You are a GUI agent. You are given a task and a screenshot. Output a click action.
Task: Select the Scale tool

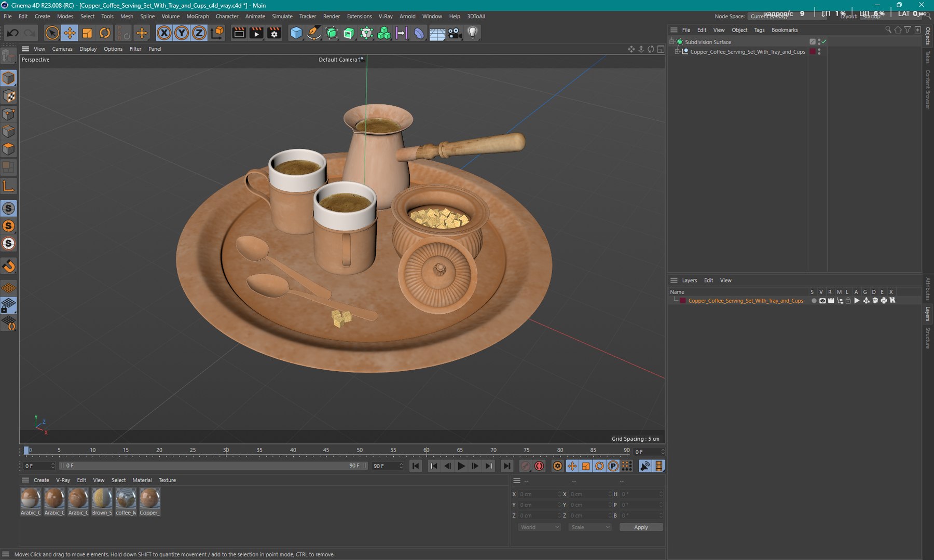(x=87, y=33)
